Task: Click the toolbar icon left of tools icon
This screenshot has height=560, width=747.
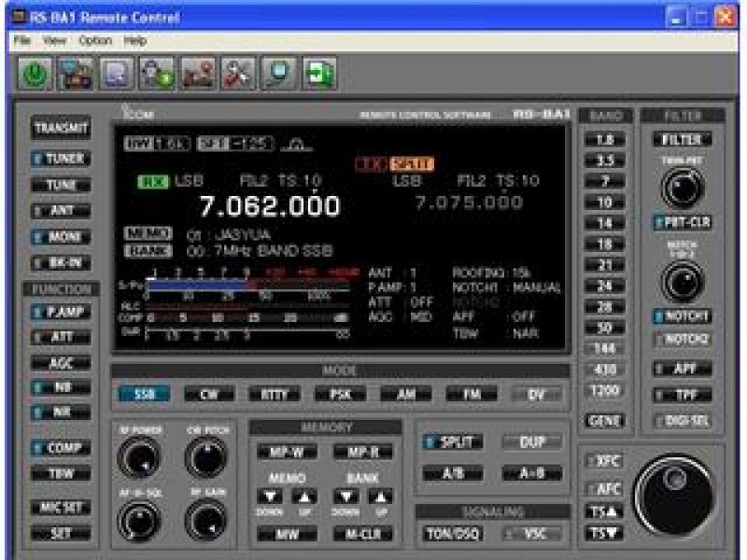Action: click(198, 74)
